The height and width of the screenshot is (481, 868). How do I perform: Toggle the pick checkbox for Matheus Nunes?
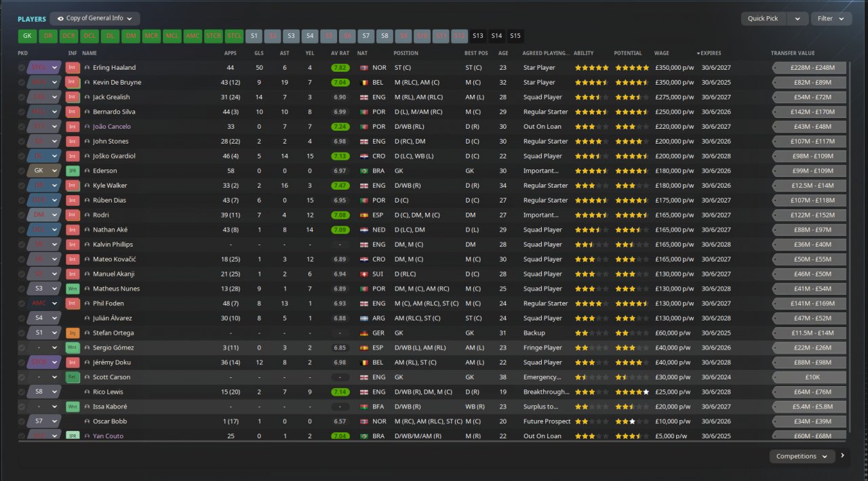(x=22, y=289)
